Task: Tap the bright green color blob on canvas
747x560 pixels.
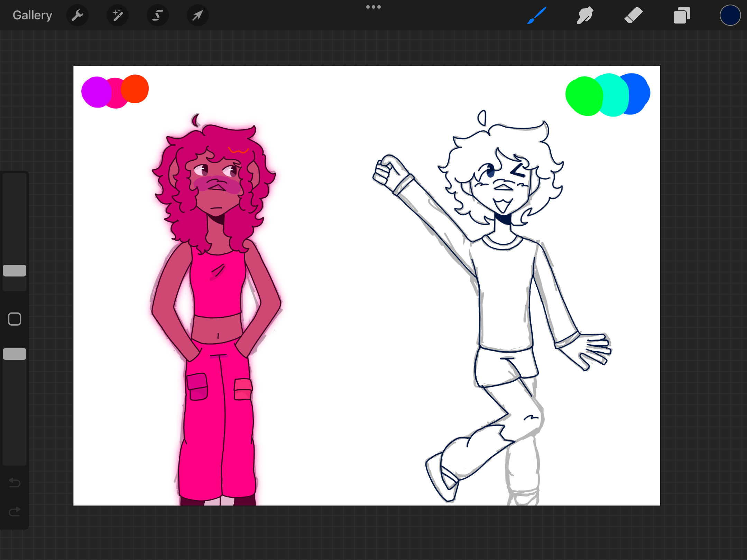Action: click(584, 96)
